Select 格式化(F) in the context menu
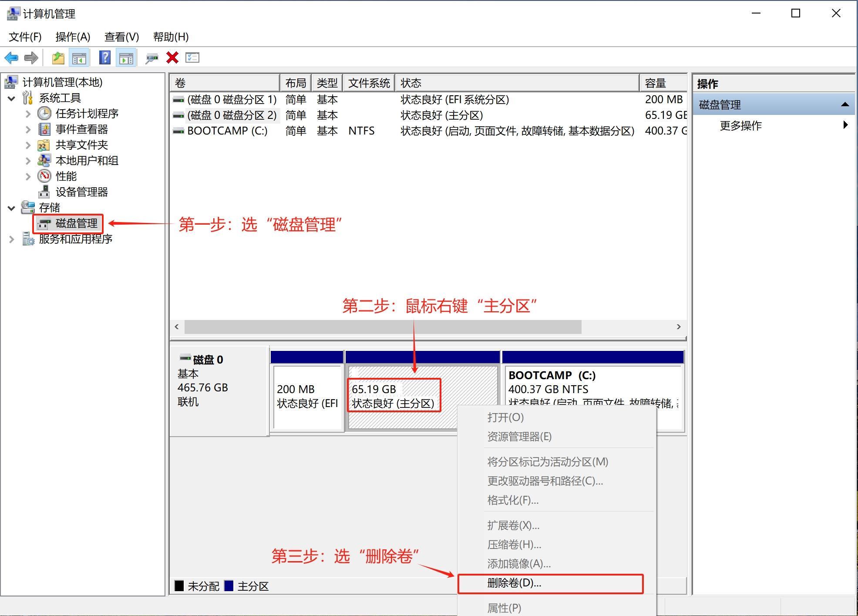 pos(512,500)
